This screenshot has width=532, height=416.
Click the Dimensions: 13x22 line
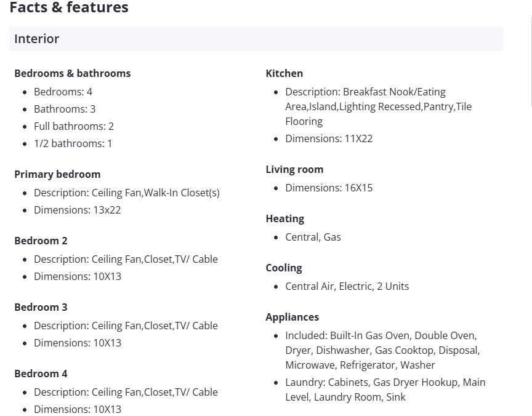click(77, 210)
